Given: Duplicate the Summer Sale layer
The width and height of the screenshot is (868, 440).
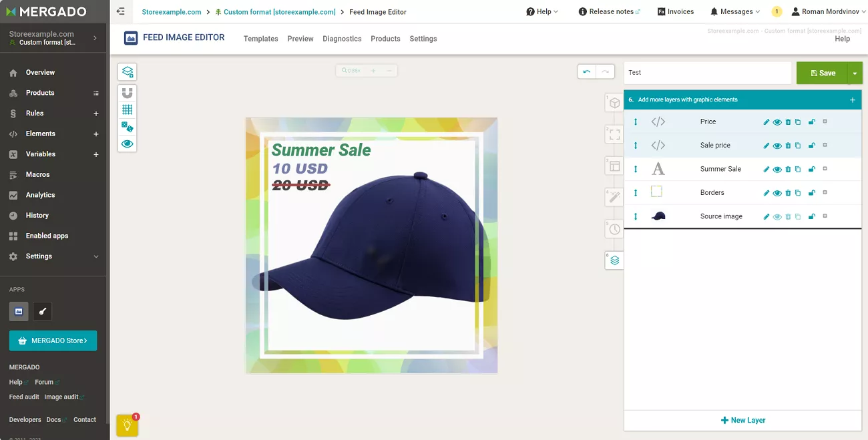Looking at the screenshot, I should coord(798,170).
